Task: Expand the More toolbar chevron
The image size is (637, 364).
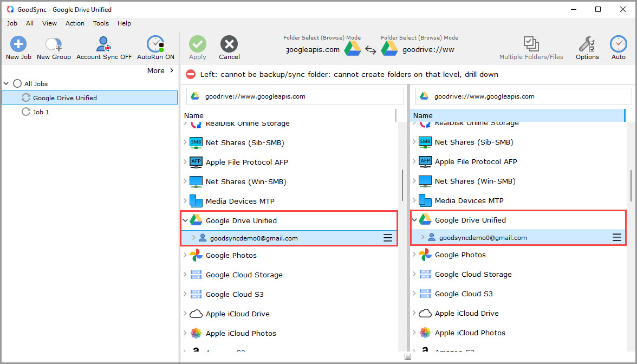Action: (171, 70)
